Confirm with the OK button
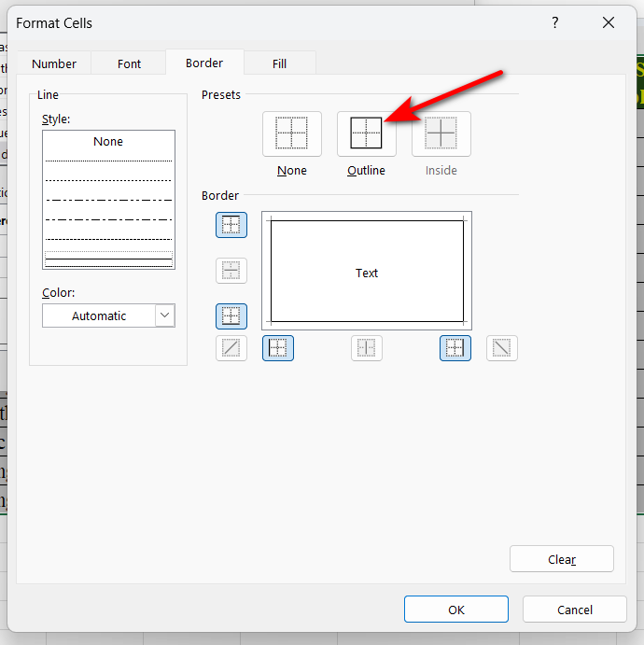 (456, 610)
